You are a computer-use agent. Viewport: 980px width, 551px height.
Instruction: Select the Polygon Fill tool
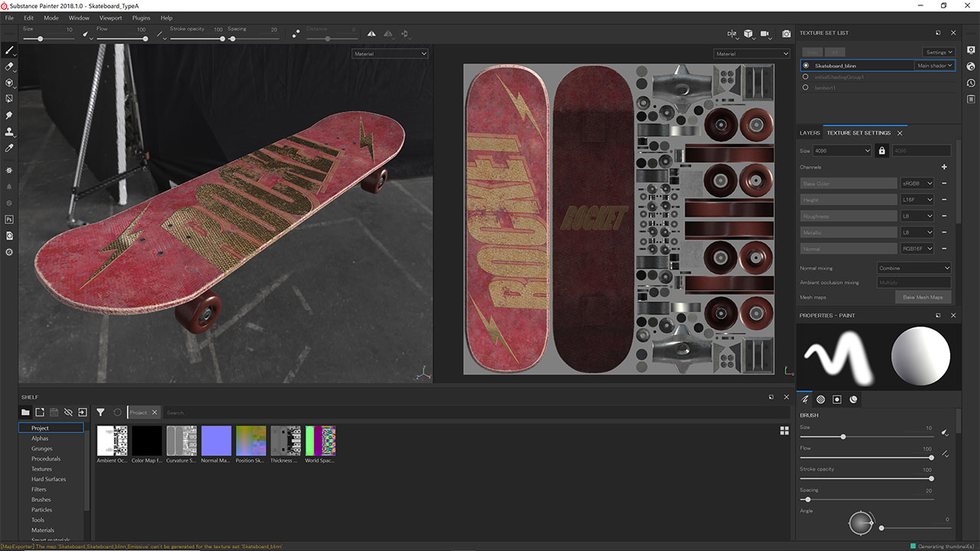(9, 99)
